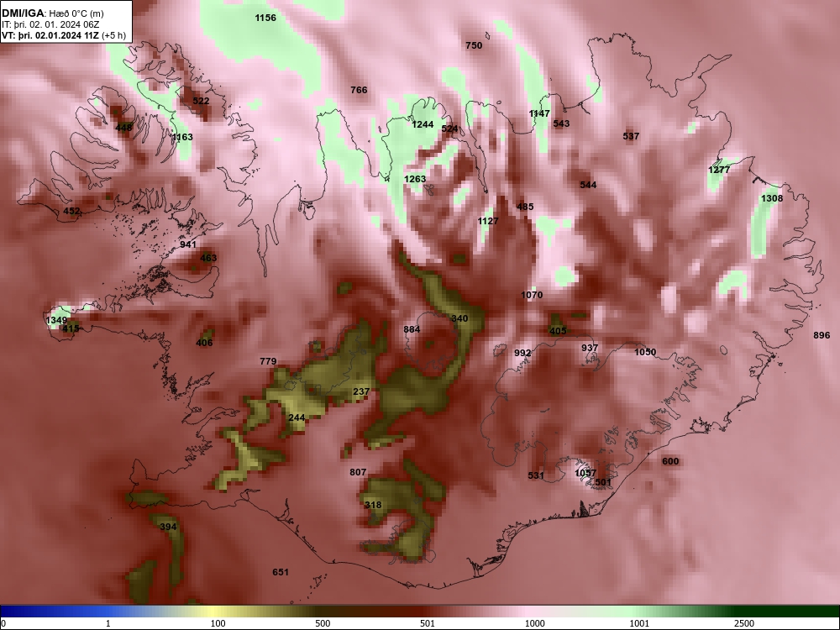Select the map value 448

click(123, 128)
